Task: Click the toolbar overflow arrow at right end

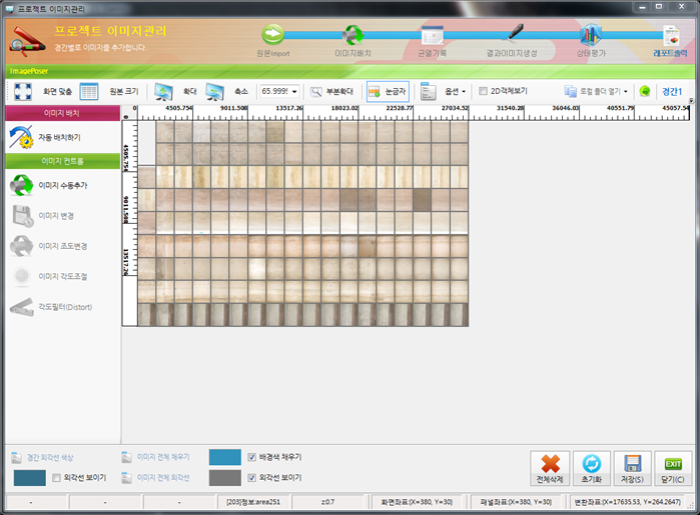Action: 691,101
